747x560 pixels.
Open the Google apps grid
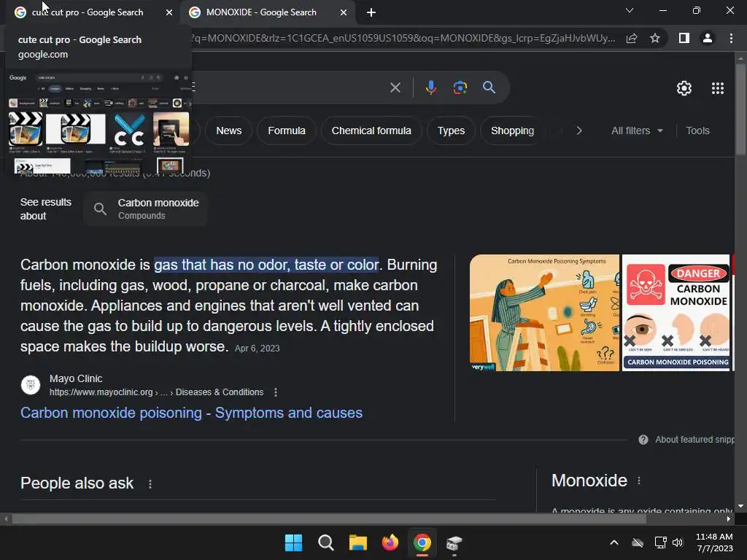[x=718, y=88]
